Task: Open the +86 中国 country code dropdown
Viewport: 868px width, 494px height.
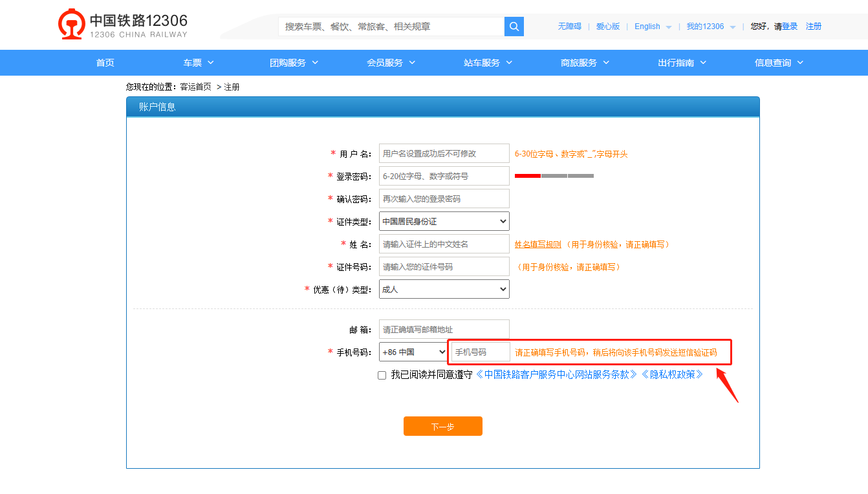Action: 414,352
